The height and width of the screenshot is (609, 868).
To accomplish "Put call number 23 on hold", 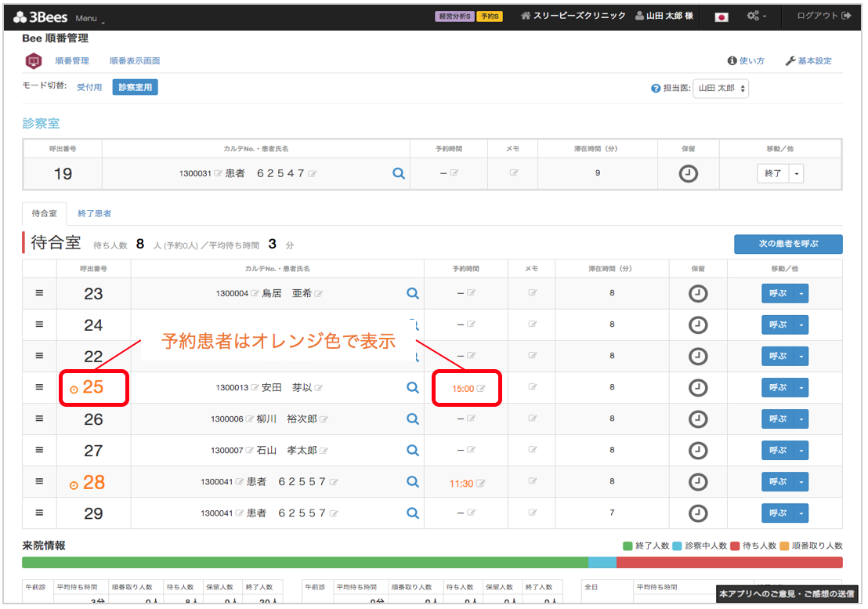I will pyautogui.click(x=698, y=293).
